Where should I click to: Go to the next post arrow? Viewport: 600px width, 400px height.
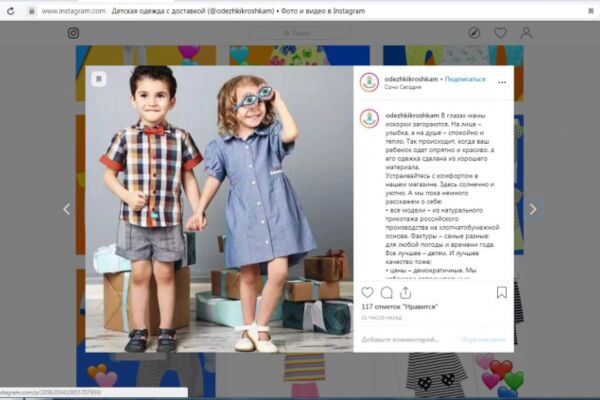pyautogui.click(x=533, y=209)
